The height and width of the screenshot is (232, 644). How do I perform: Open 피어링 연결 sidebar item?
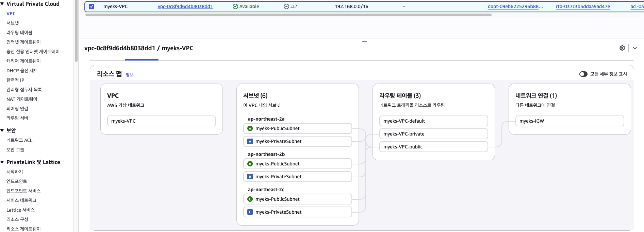point(17,109)
